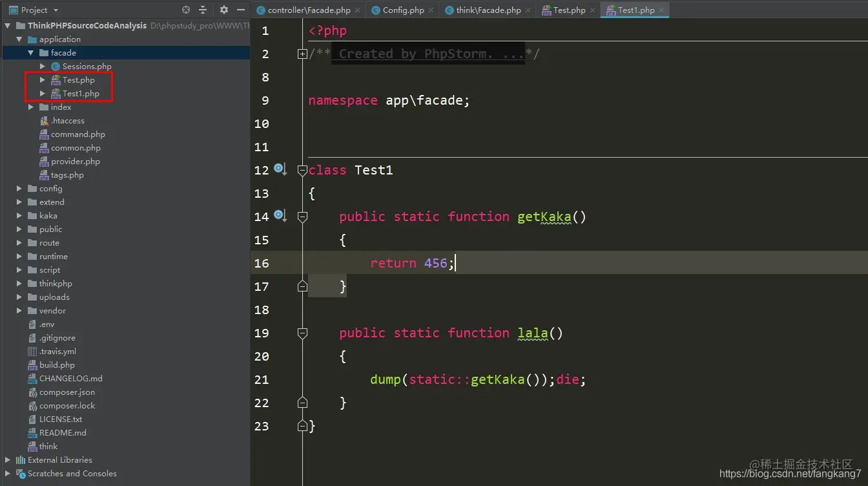Image resolution: width=868 pixels, height=486 pixels.
Task: Select .htaccess file in project tree
Action: pos(68,121)
